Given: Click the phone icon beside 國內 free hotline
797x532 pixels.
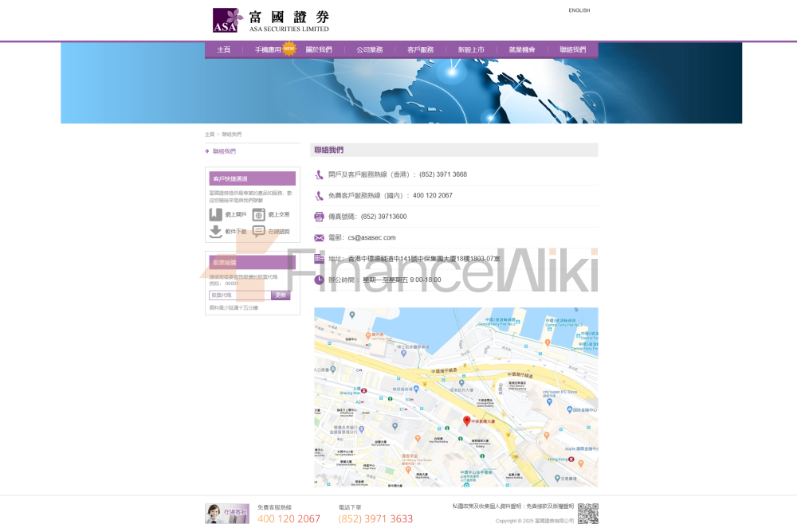Looking at the screenshot, I should coord(319,196).
